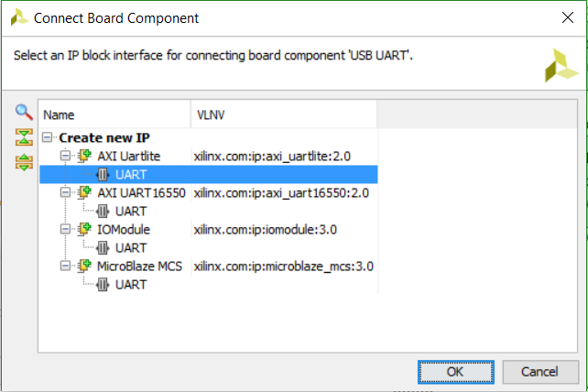Click the Expand All icon
The width and height of the screenshot is (588, 392).
[24, 162]
